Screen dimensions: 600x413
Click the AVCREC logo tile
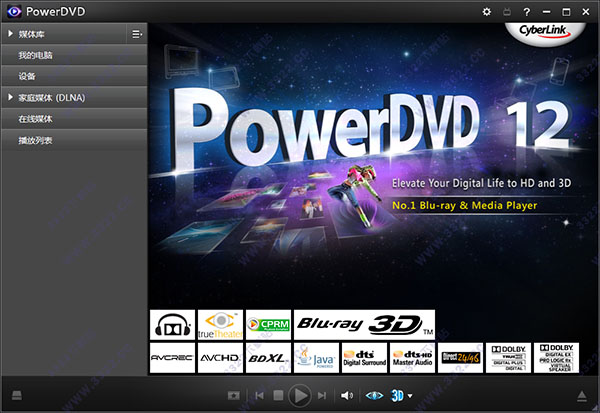pyautogui.click(x=172, y=357)
